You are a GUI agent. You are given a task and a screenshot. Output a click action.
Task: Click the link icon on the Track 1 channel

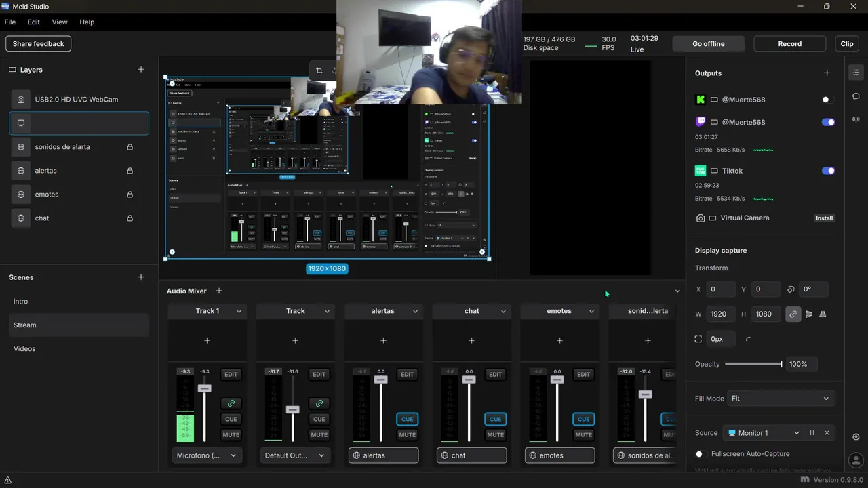tap(231, 403)
